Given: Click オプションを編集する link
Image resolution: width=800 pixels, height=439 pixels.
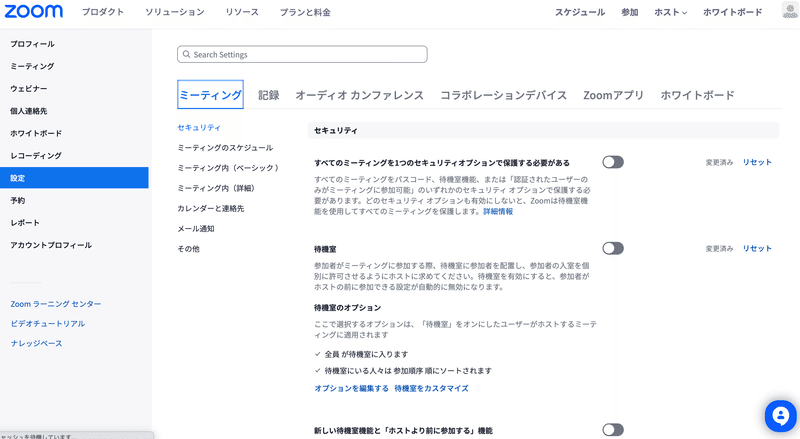Looking at the screenshot, I should coord(352,388).
